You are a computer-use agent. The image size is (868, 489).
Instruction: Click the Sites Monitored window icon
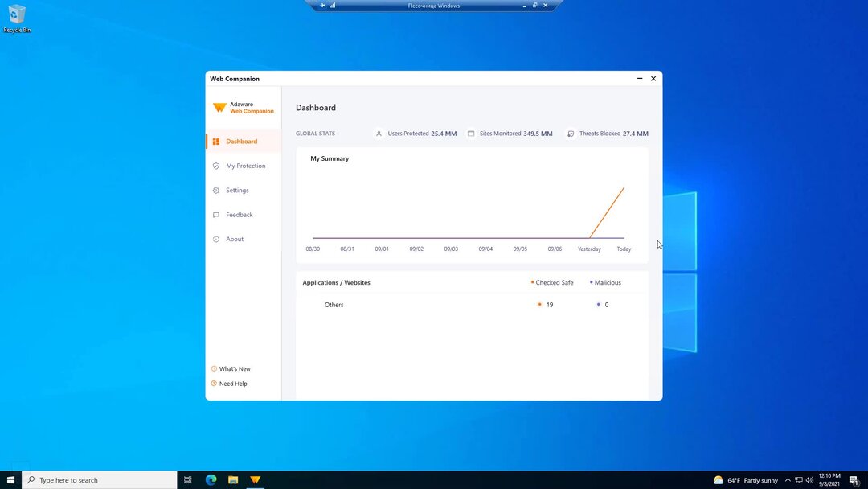[x=471, y=134]
